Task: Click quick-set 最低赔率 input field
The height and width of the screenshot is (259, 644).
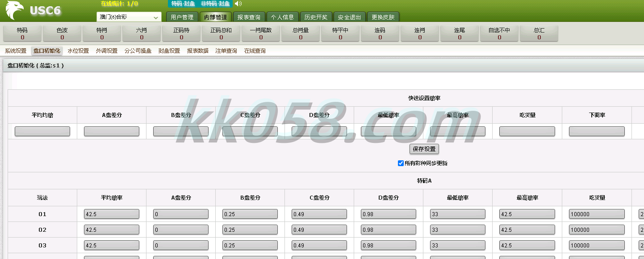Action: (x=389, y=131)
